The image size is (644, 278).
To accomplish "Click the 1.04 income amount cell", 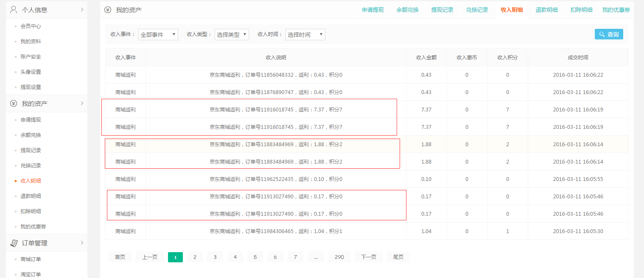I will click(x=426, y=231).
